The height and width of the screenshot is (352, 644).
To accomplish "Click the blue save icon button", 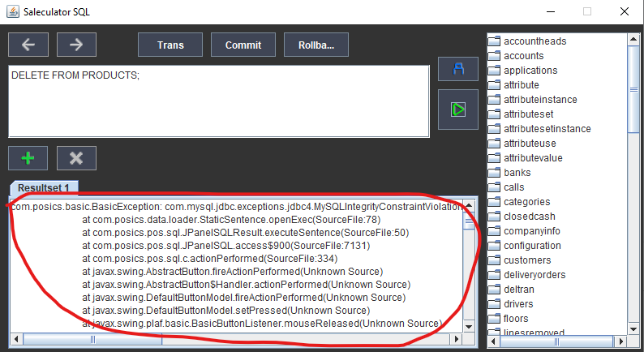I will 458,69.
